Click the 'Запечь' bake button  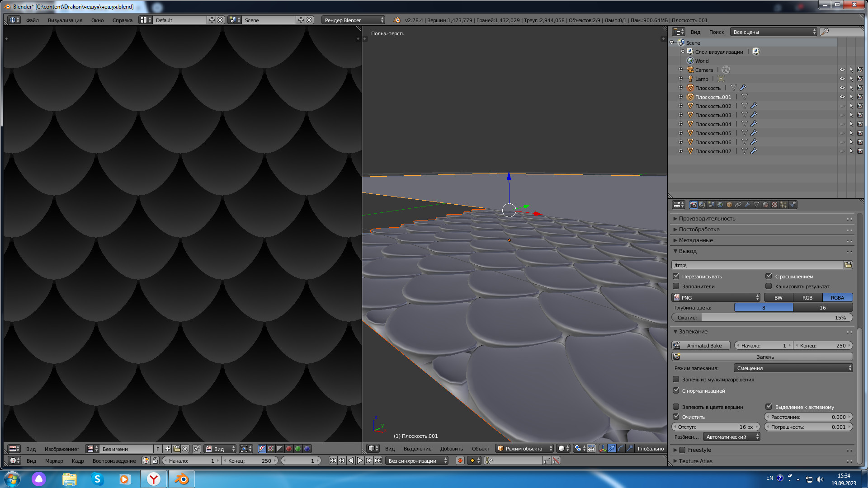click(762, 357)
